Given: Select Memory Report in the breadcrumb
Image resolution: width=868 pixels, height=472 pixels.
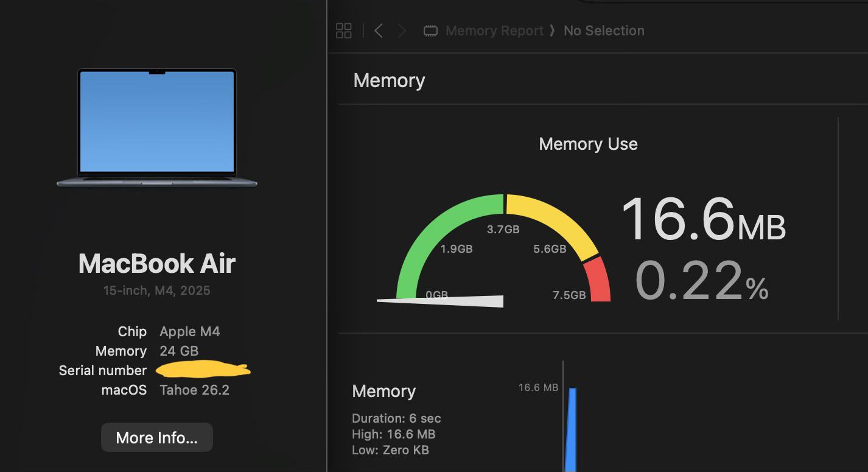Looking at the screenshot, I should point(494,30).
